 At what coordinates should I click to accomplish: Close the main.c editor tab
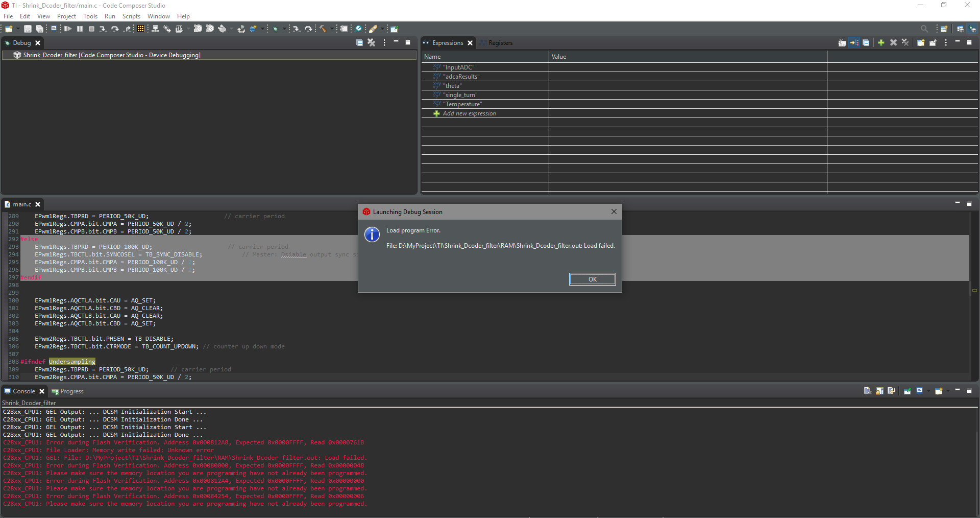click(x=38, y=204)
